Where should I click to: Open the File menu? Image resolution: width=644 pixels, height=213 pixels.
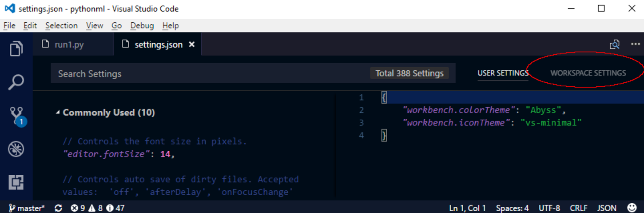pos(9,25)
